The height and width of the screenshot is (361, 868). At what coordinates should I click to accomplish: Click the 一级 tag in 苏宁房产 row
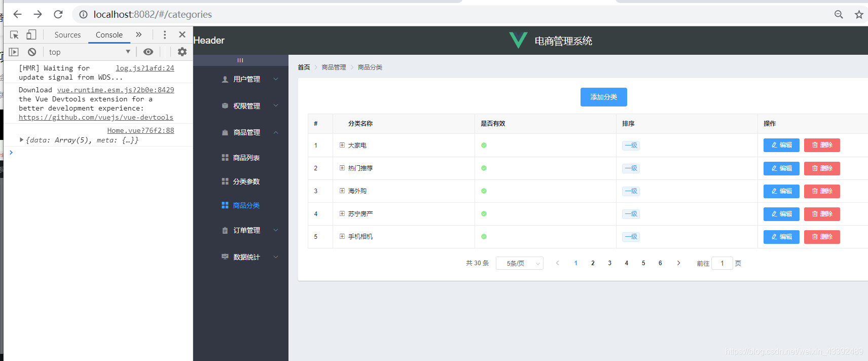[x=631, y=213]
